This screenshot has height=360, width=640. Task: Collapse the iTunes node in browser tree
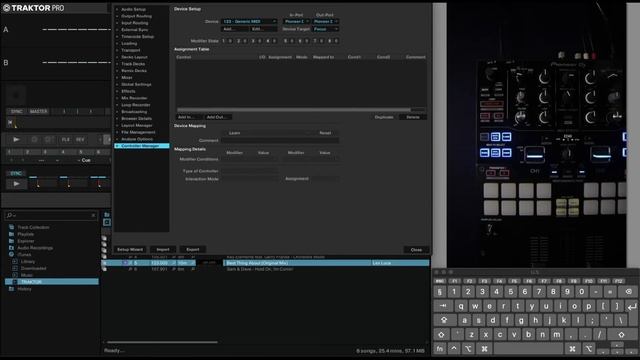point(11,255)
